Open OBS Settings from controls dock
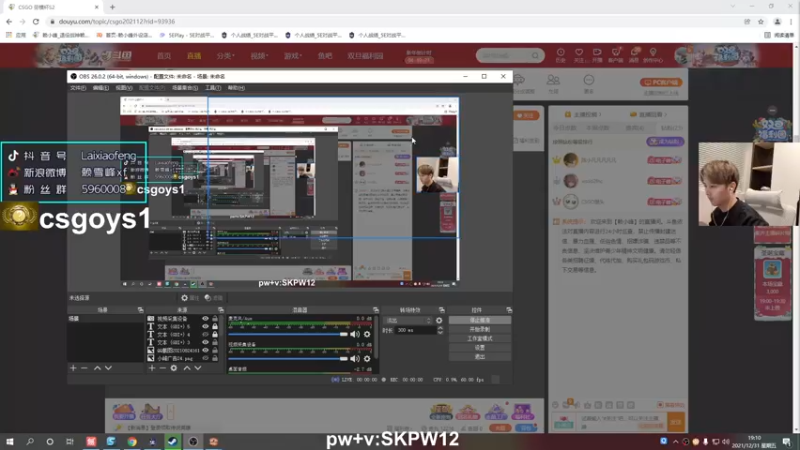 click(x=480, y=348)
